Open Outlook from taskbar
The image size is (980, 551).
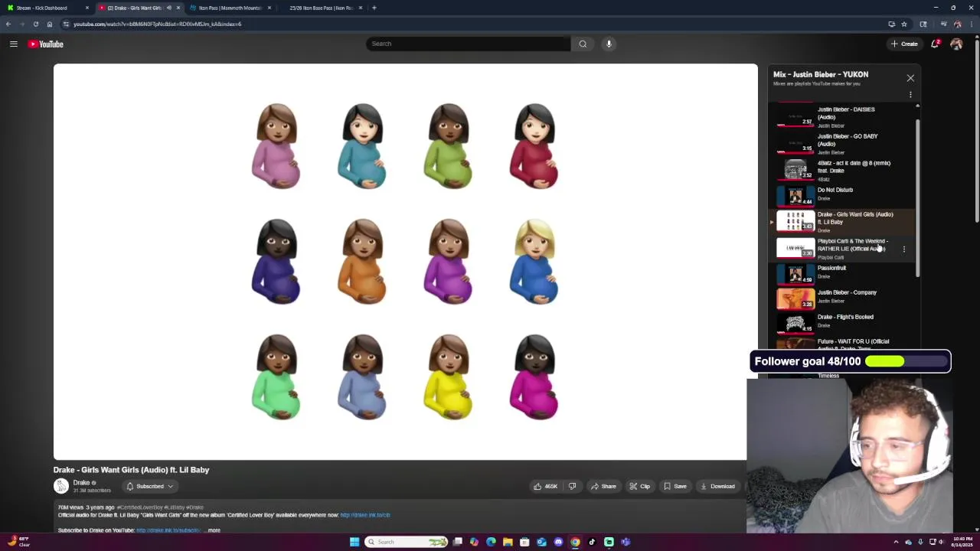click(x=541, y=542)
